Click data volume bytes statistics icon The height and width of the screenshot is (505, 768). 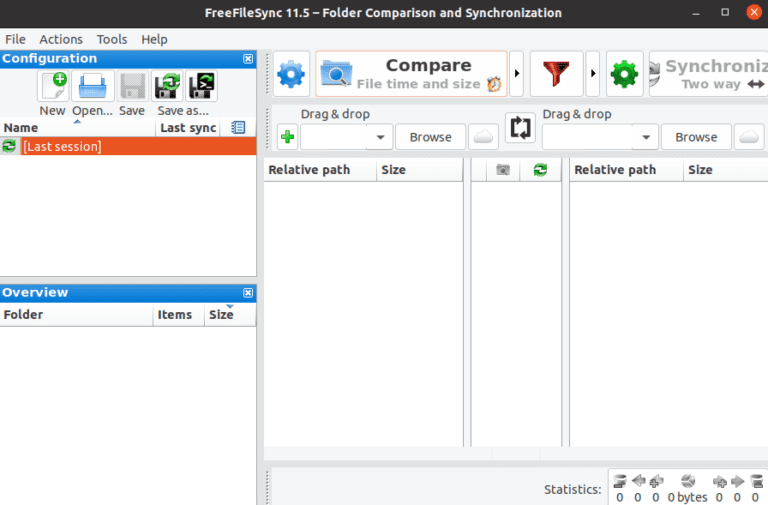[x=688, y=481]
